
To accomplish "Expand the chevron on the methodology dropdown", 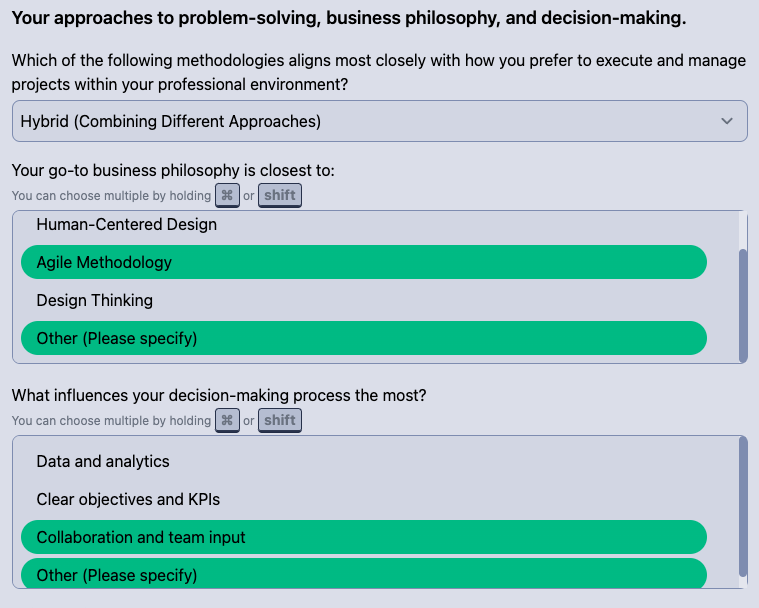I will 727,121.
